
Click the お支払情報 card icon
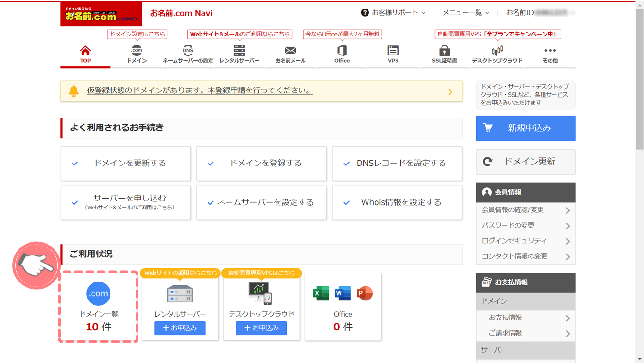pos(487,282)
